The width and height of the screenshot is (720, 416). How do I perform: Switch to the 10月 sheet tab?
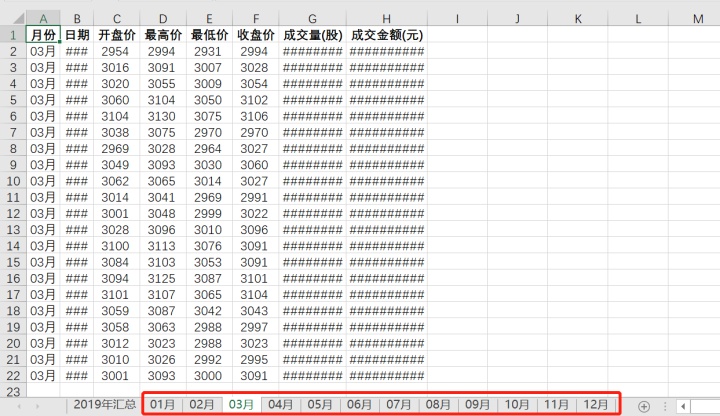517,405
